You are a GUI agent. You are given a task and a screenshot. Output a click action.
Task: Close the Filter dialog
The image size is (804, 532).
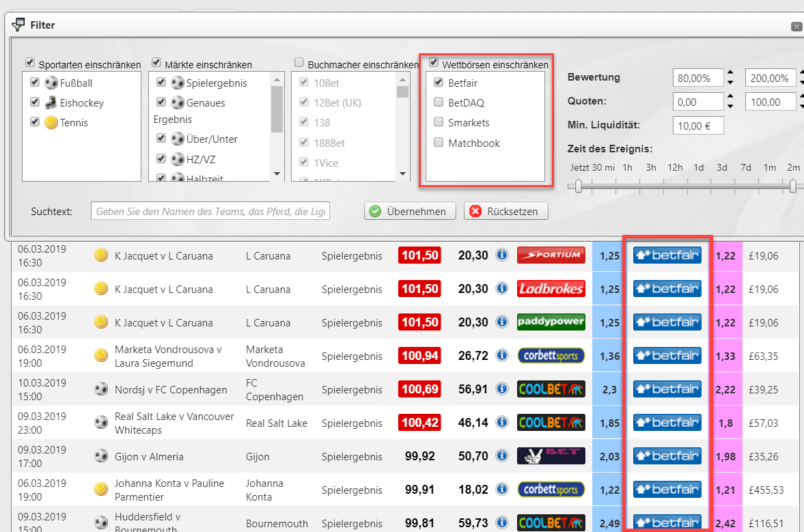tap(796, 26)
